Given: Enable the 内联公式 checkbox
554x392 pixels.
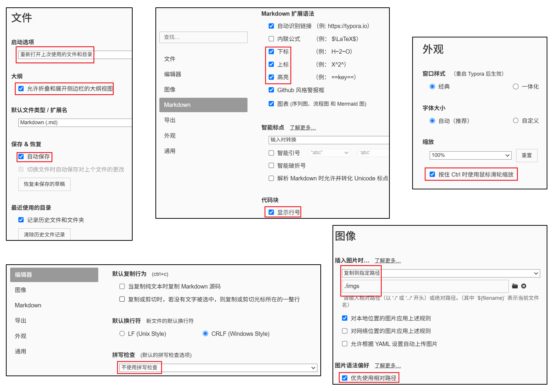Looking at the screenshot, I should point(271,39).
